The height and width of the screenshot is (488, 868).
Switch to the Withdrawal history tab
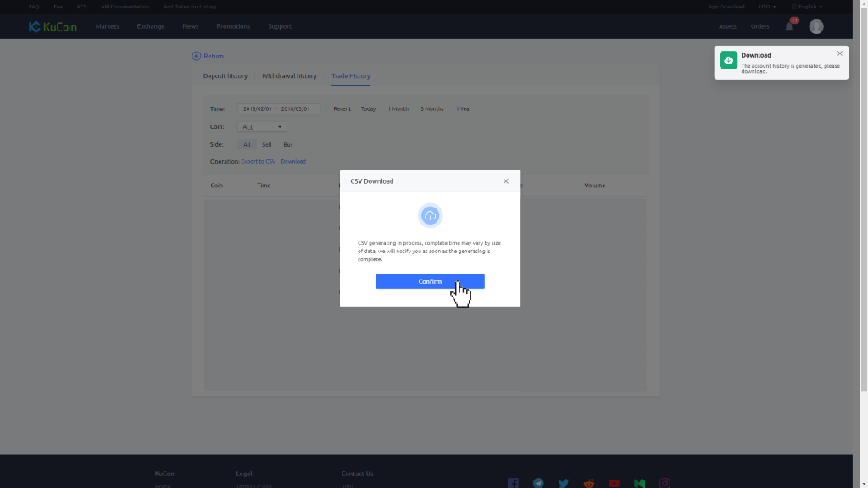[x=289, y=76]
